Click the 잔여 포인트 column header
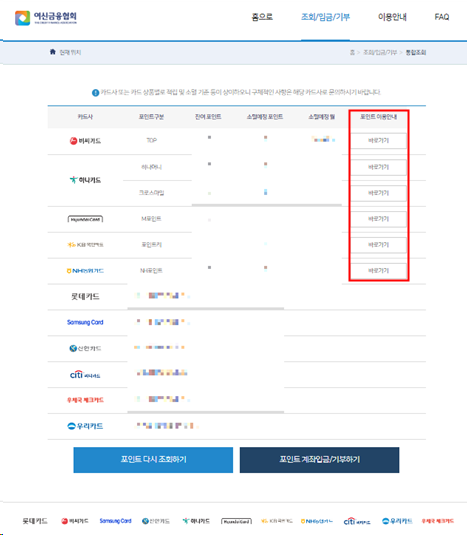This screenshot has height=535, width=467. point(208,117)
